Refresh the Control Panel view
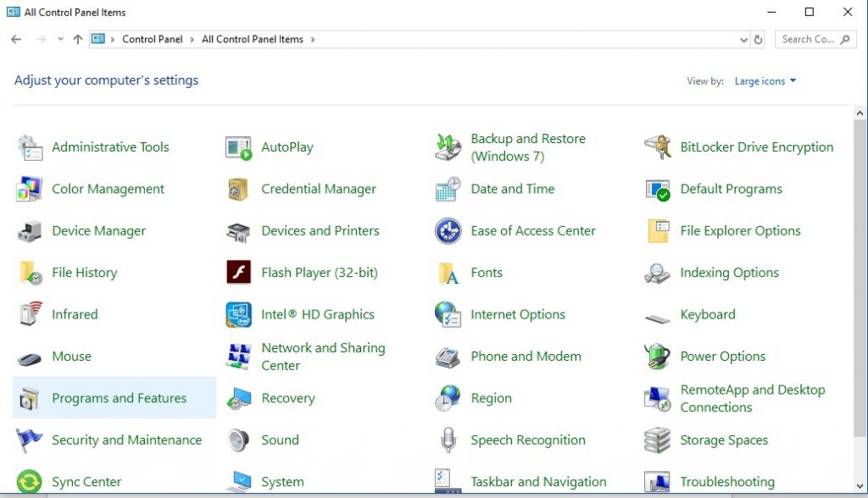This screenshot has width=868, height=498. tap(759, 40)
